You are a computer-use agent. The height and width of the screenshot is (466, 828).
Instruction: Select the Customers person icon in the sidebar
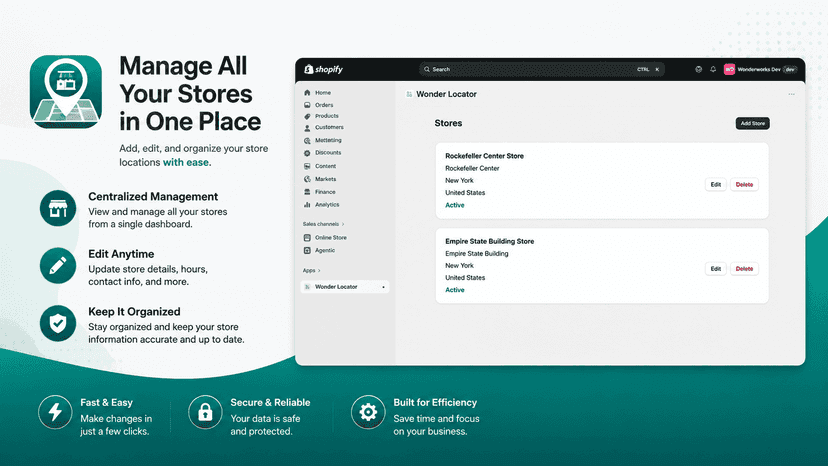point(307,127)
